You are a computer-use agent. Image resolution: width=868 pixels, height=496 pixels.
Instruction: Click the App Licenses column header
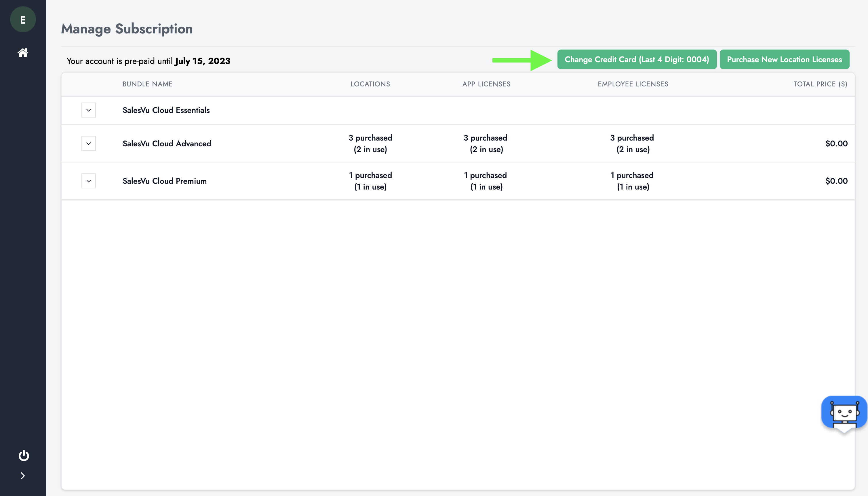[x=486, y=84]
